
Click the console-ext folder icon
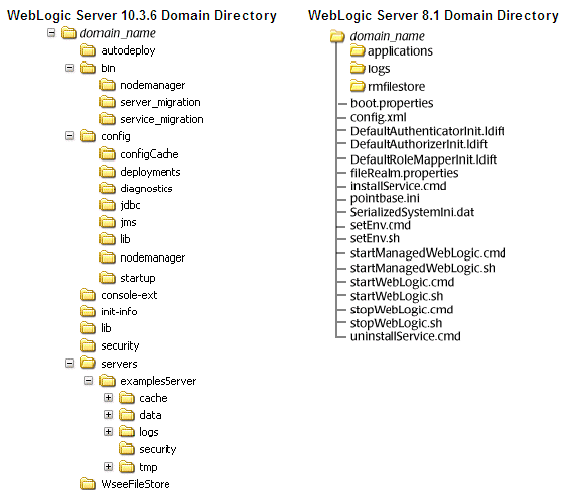[88, 295]
